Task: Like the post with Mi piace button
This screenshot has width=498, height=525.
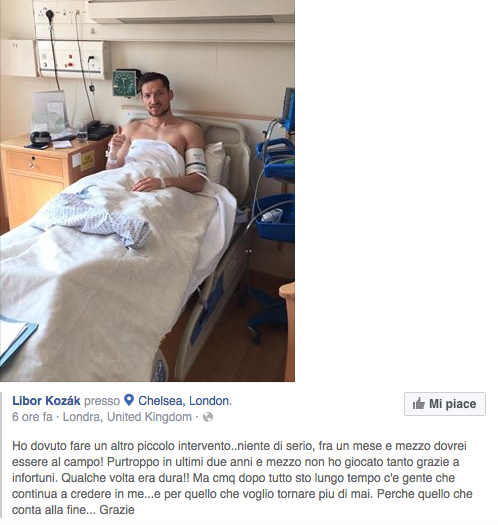Action: [445, 404]
